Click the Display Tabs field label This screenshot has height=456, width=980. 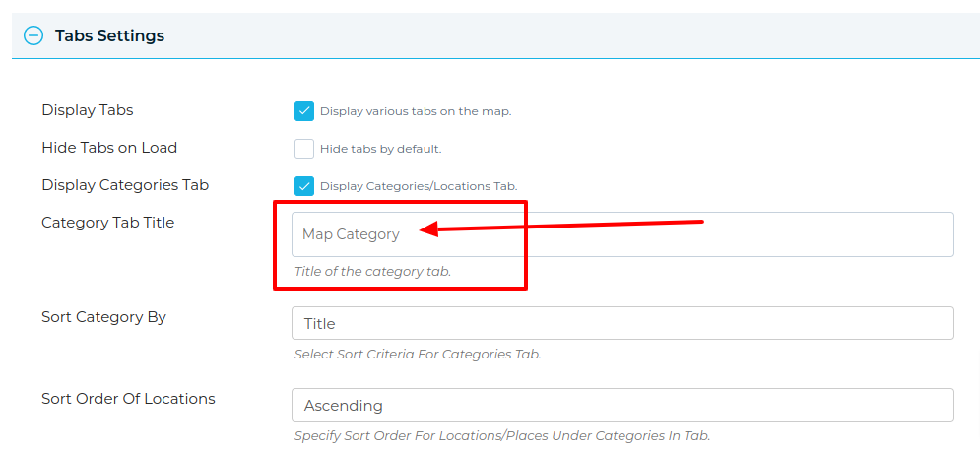88,110
